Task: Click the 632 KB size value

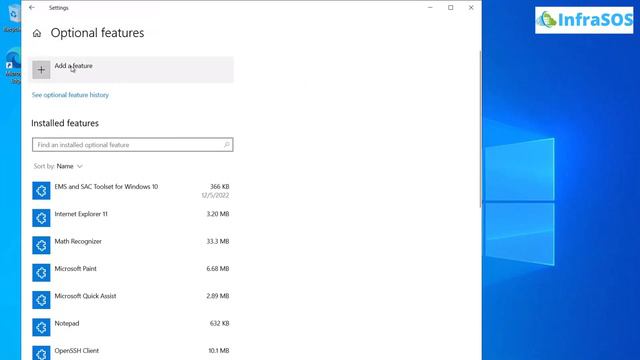Action: [220, 323]
